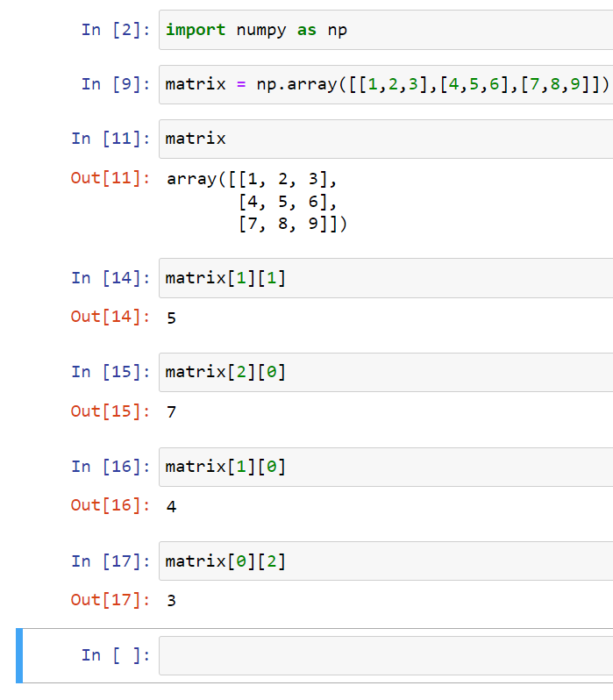Click the In [17]: prompt label
The image size is (613, 700).
point(110,561)
